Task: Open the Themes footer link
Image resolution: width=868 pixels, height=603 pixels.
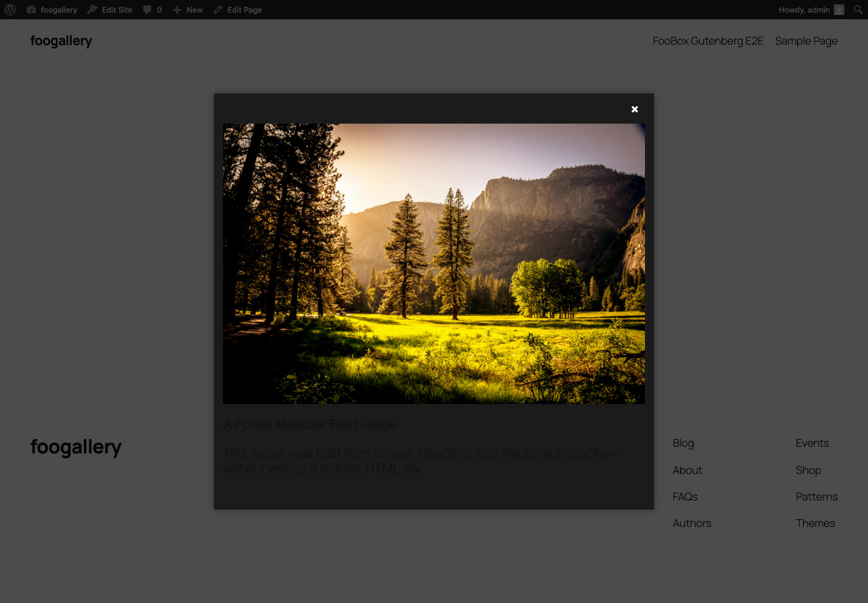Action: point(816,523)
